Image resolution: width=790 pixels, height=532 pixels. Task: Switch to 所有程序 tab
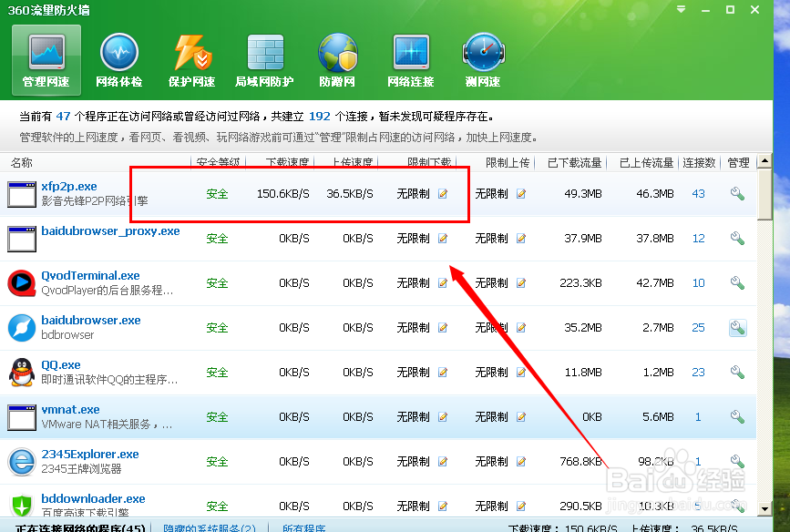pyautogui.click(x=303, y=527)
